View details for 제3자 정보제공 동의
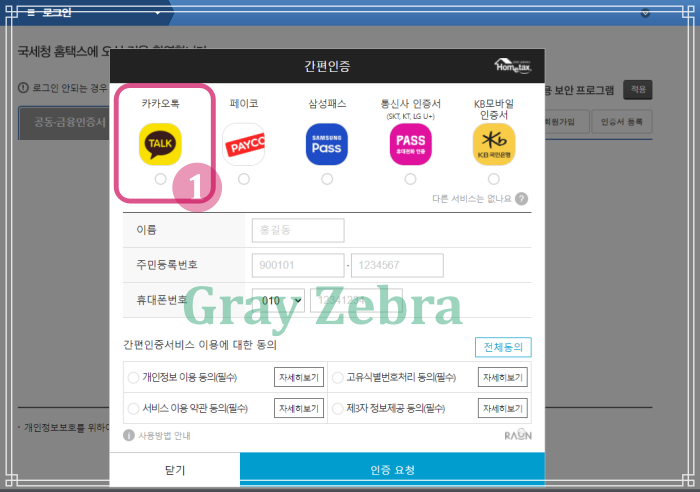This screenshot has height=492, width=700. 503,409
